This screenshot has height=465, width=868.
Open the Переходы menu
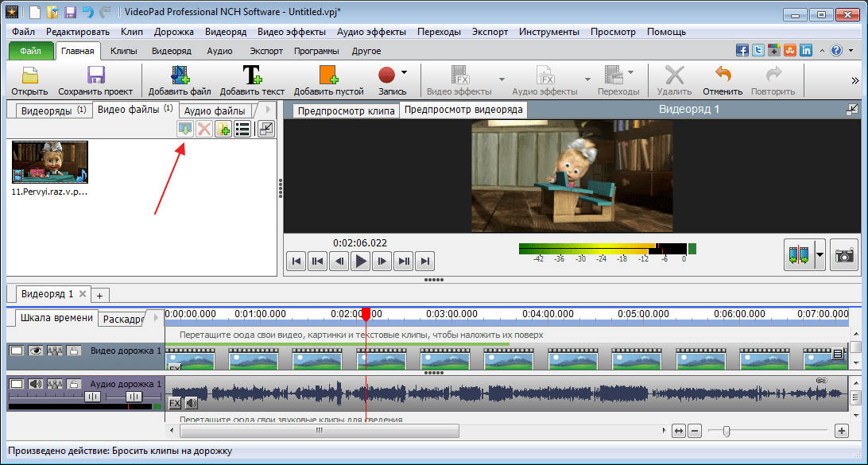tap(439, 32)
